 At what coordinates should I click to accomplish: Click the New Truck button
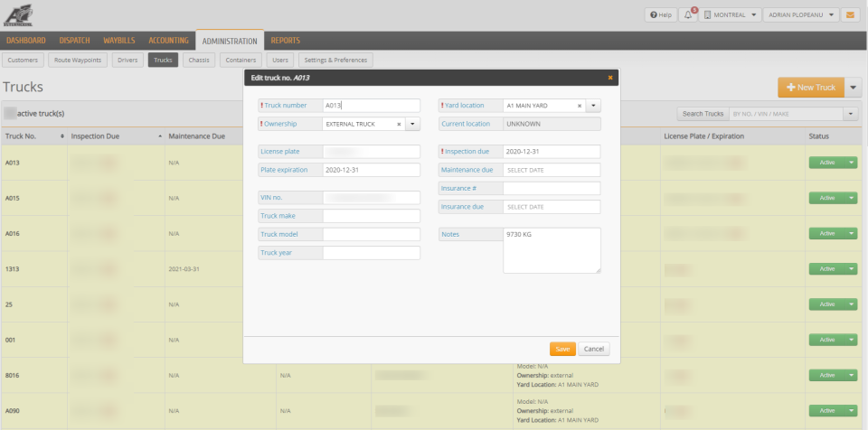click(x=811, y=88)
